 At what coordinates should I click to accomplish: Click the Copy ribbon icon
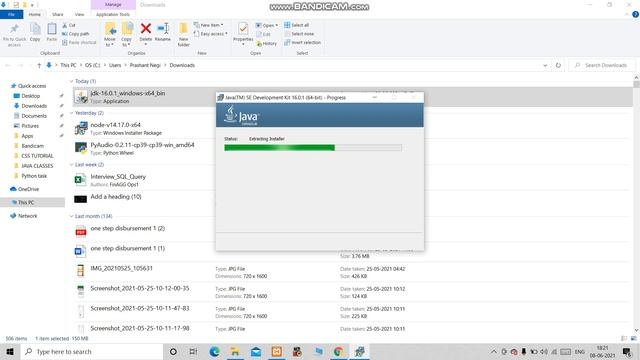click(x=35, y=32)
